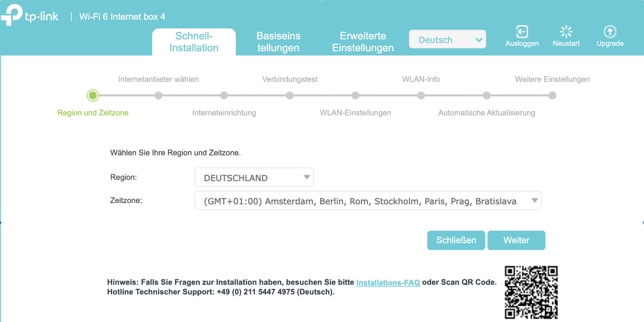Click the Weiter button
644x322 pixels.
click(516, 240)
